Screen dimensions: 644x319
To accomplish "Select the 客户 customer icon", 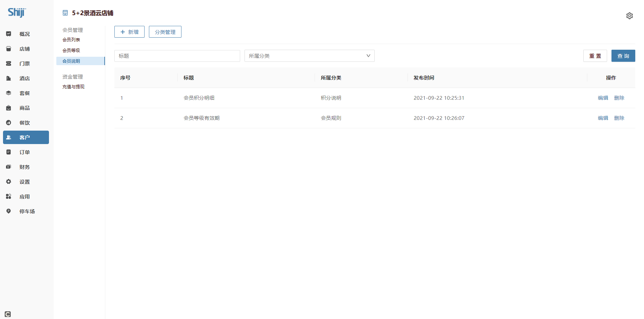I will click(9, 137).
